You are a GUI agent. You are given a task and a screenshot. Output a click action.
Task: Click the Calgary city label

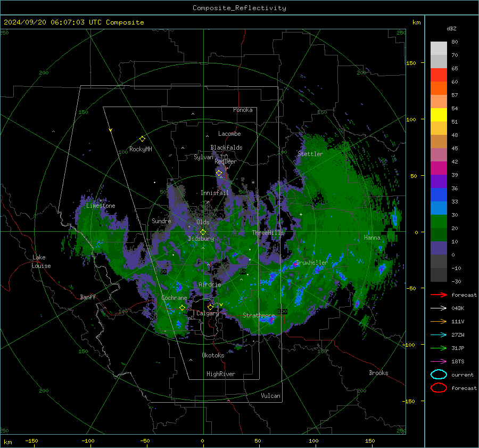[208, 313]
